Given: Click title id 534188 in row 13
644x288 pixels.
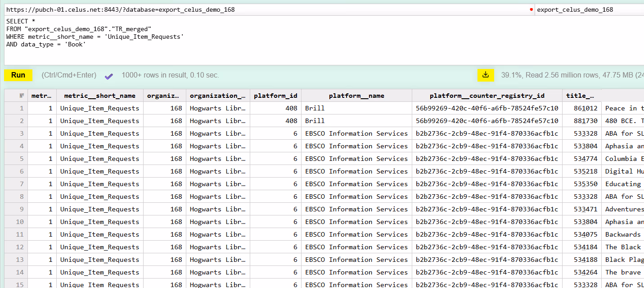Looking at the screenshot, I should 581,260.
